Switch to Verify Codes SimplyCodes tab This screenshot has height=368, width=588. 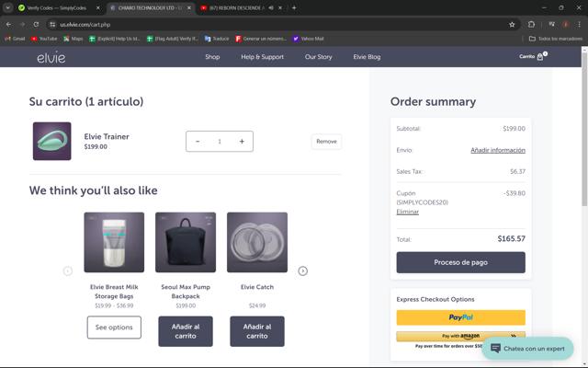point(56,8)
